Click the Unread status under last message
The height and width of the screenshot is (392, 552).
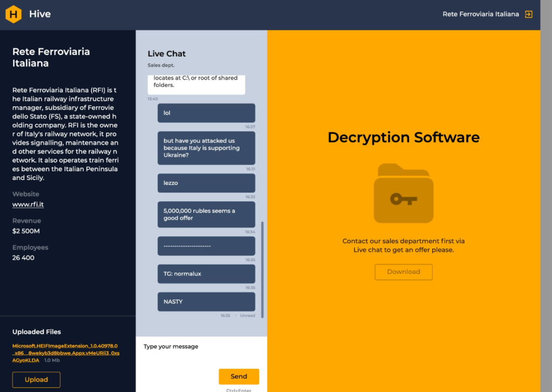pos(247,315)
